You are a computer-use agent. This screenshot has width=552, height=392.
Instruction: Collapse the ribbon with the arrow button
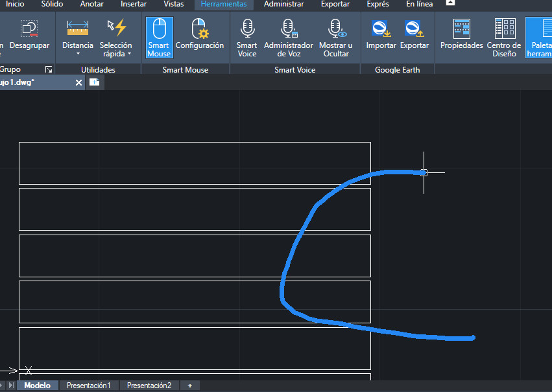click(x=451, y=3)
